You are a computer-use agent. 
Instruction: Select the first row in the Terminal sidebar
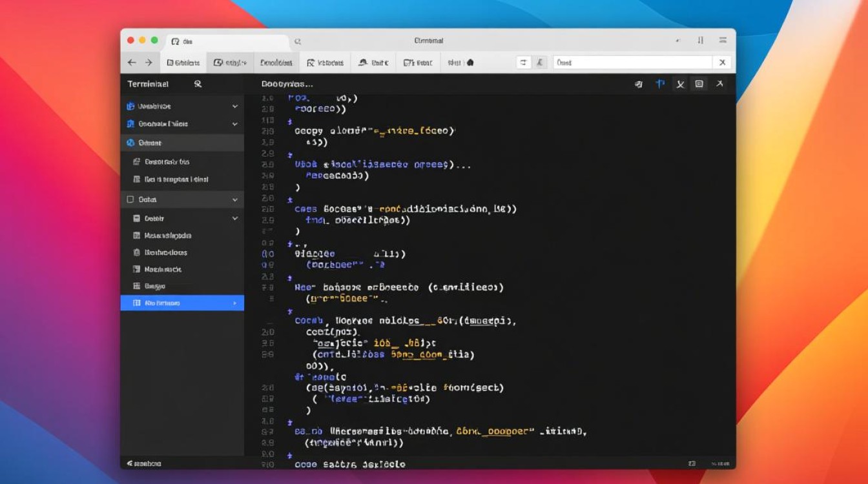click(x=182, y=106)
